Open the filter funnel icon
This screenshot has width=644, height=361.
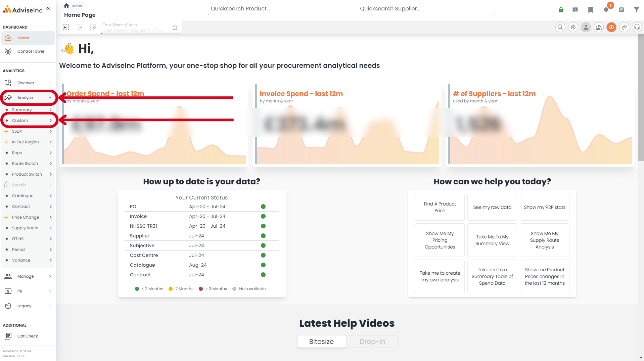click(637, 10)
